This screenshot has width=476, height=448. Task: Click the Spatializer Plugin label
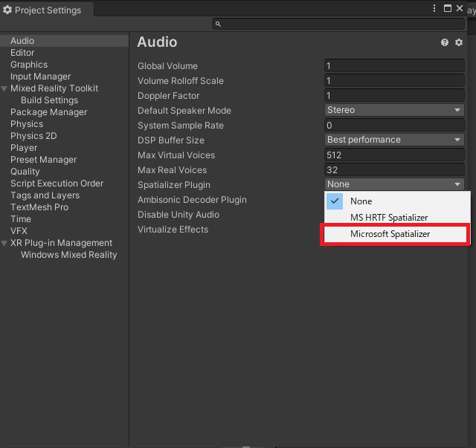pyautogui.click(x=173, y=185)
